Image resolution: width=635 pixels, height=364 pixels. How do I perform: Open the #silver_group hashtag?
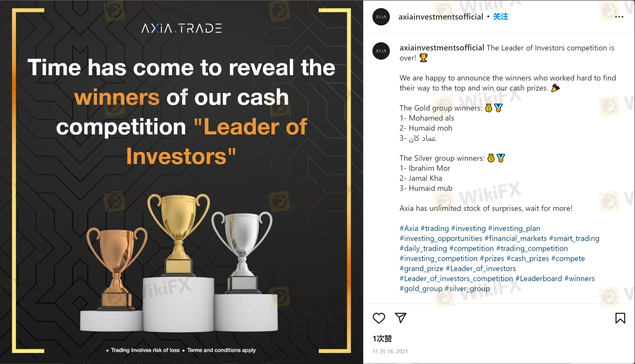pos(467,289)
